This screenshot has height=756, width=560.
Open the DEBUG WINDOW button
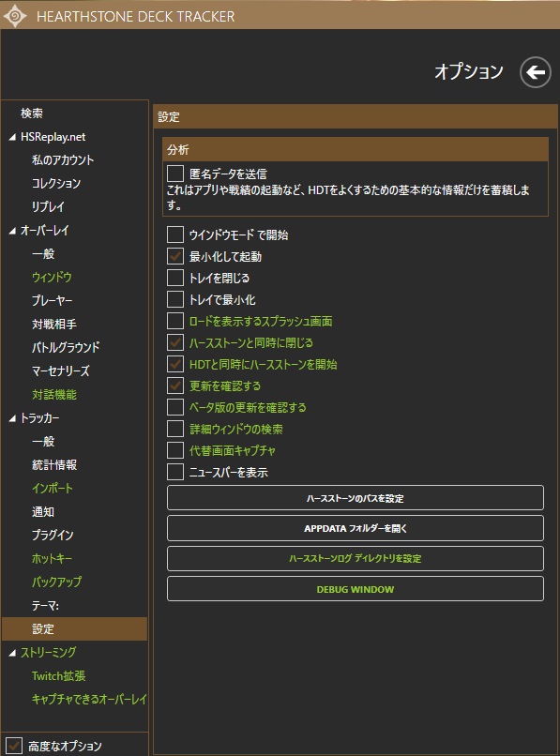pos(355,589)
